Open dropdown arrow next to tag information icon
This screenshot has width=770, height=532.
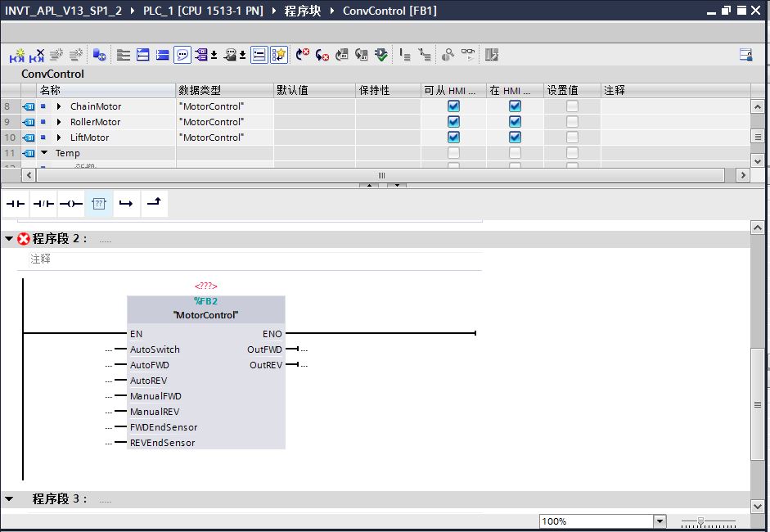pyautogui.click(x=242, y=55)
